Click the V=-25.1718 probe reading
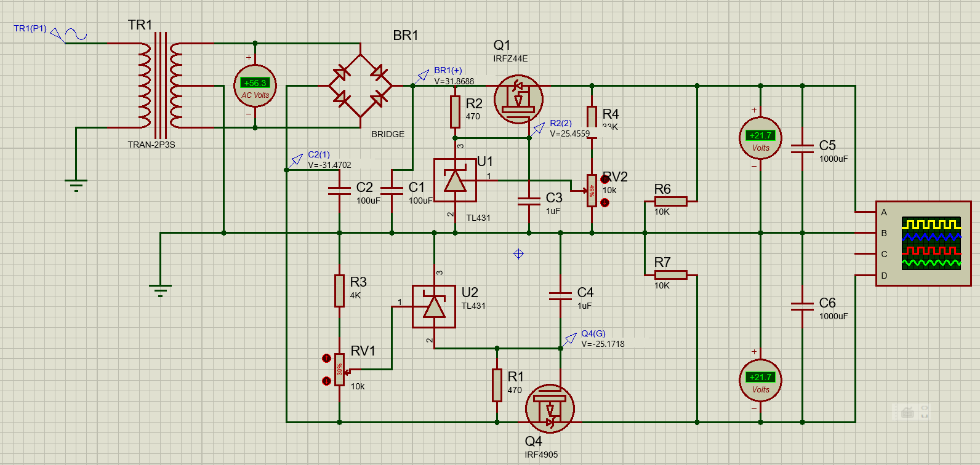Viewport: 980px width, 465px height. (x=603, y=344)
